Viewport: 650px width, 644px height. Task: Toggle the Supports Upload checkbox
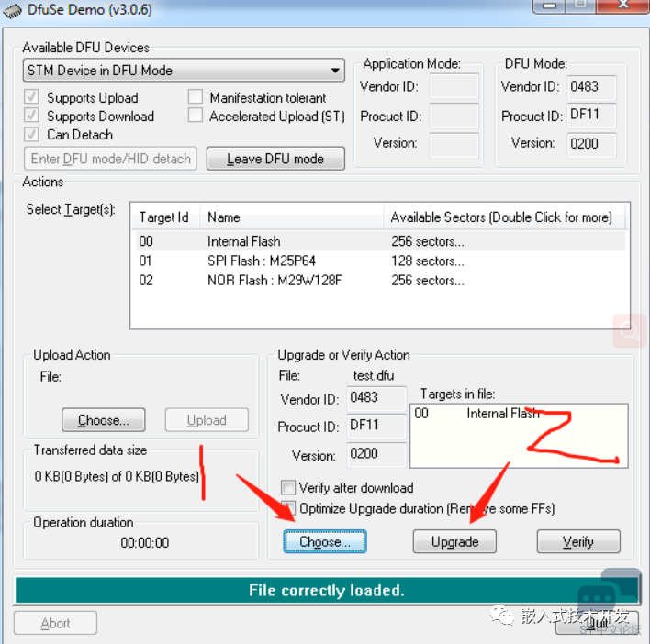(x=31, y=97)
